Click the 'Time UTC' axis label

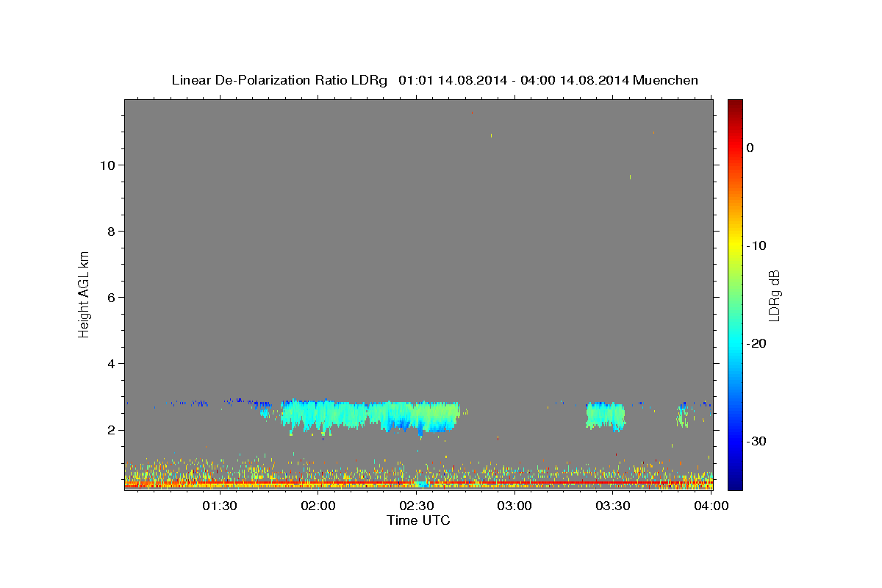pyautogui.click(x=418, y=520)
